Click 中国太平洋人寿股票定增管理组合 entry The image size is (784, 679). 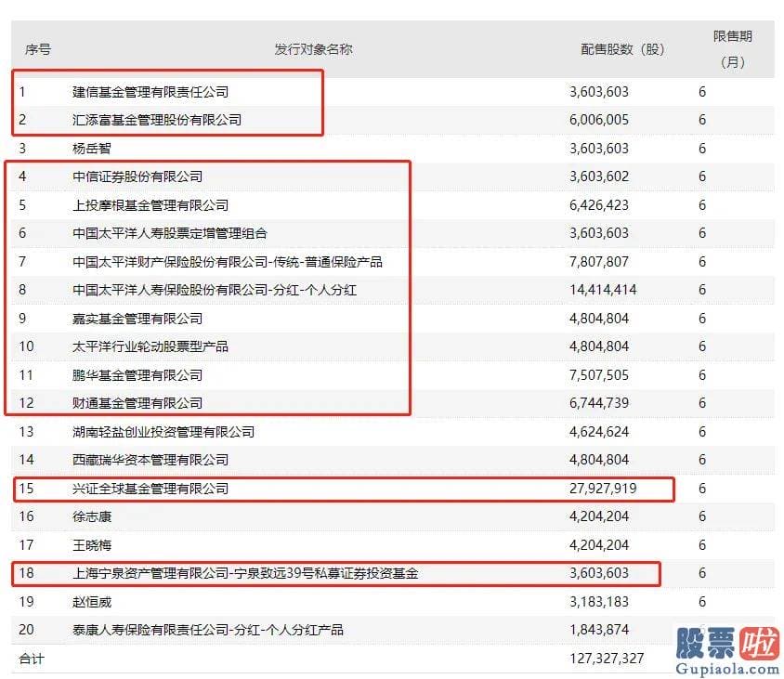pos(170,233)
